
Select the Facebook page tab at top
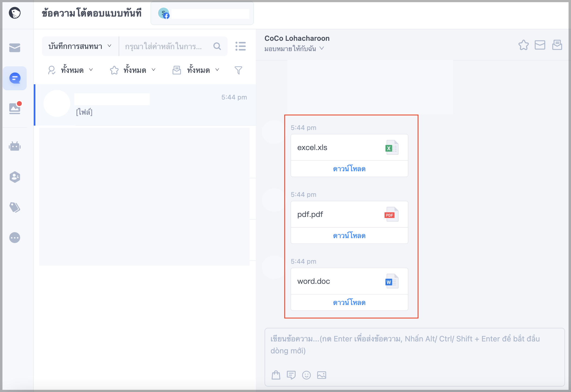tap(202, 13)
